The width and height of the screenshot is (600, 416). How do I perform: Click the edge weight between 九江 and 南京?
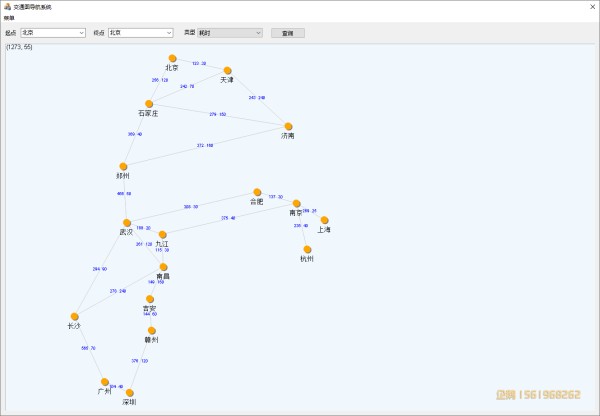(x=228, y=218)
